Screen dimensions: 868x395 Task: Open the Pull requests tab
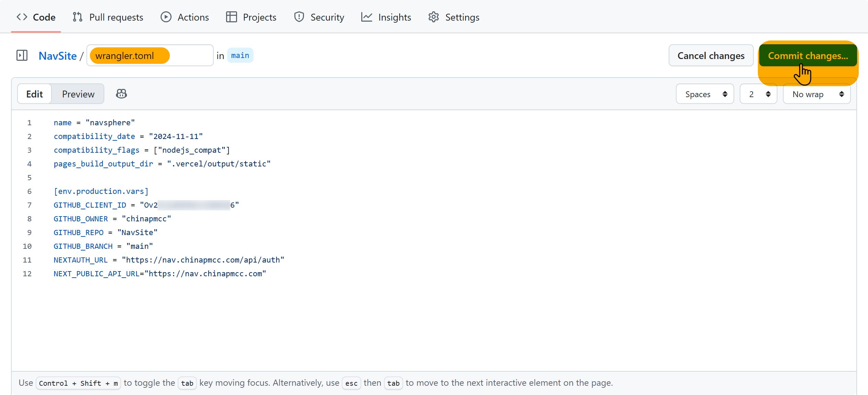click(x=116, y=17)
